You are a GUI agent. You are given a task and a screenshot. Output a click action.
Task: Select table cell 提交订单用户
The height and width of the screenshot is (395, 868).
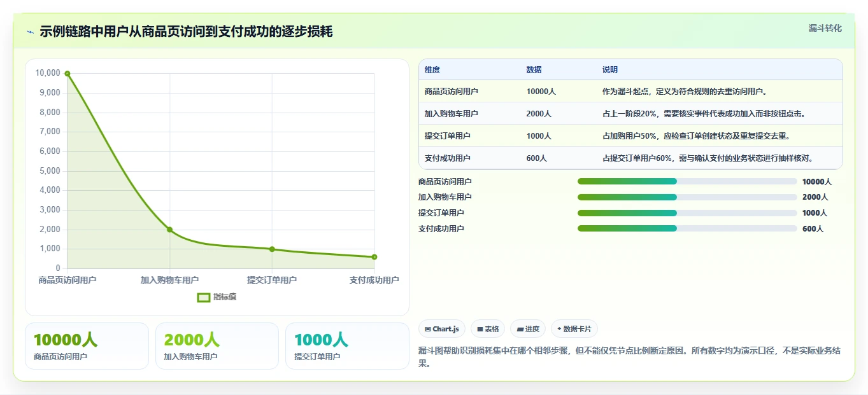point(448,136)
